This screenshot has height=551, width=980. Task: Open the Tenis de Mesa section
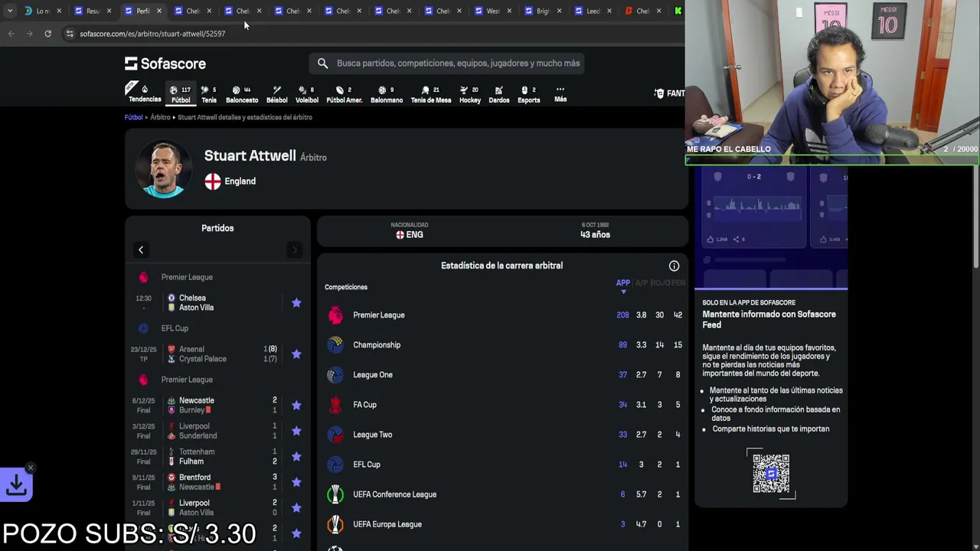pos(431,94)
